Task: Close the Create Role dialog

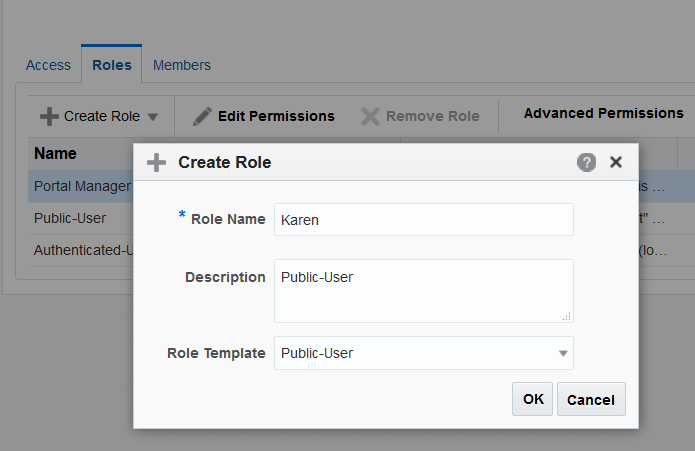Action: (x=616, y=162)
